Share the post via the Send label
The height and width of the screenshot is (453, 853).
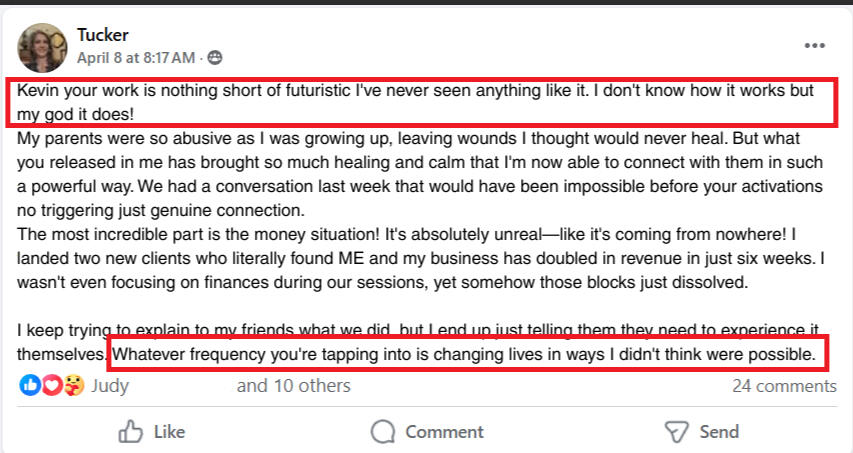pyautogui.click(x=719, y=432)
